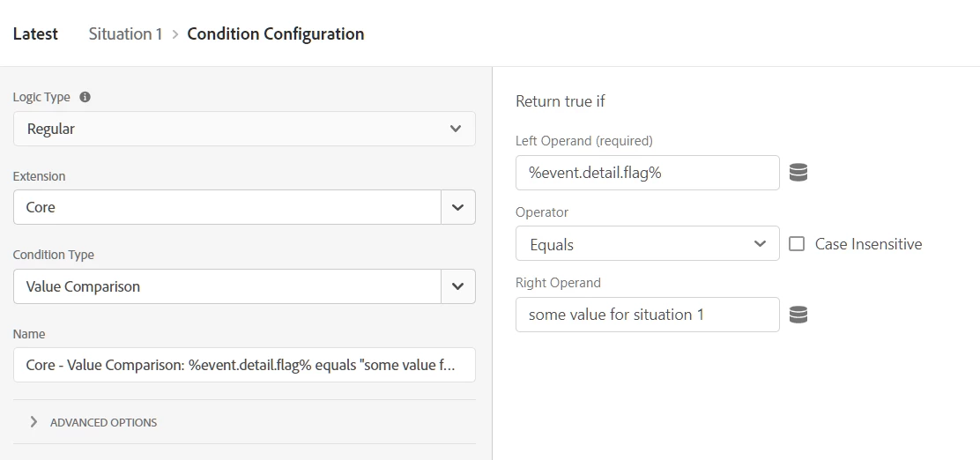This screenshot has height=460, width=980.
Task: Click the Logic Type info icon
Action: [x=85, y=97]
